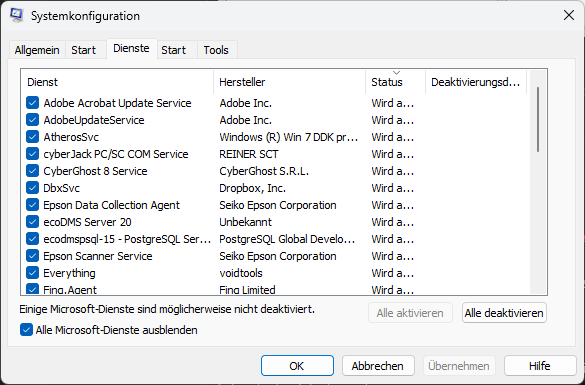Image resolution: width=585 pixels, height=385 pixels.
Task: Click the ecodmspsql-15 - PostgreSQL Ser… name
Action: (127, 239)
